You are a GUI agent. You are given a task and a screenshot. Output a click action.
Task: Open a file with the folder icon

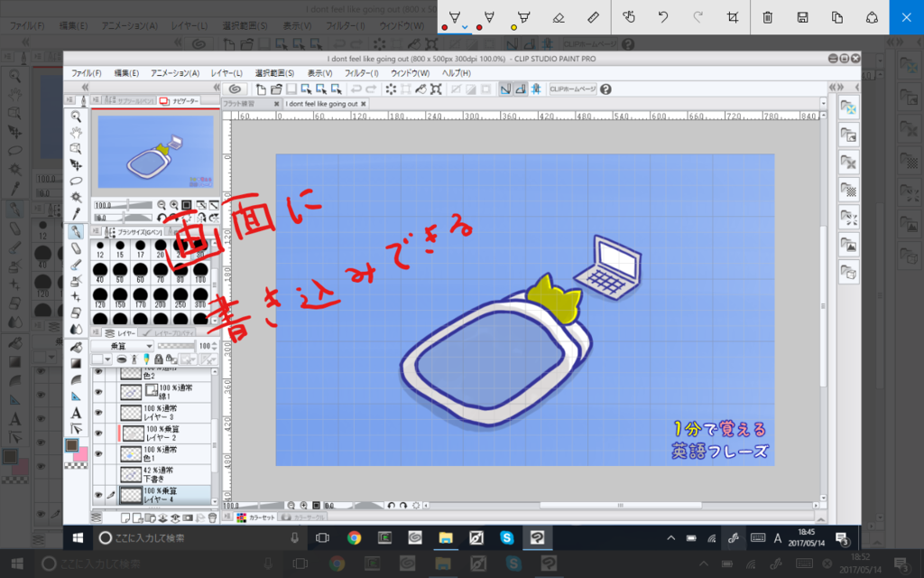pyautogui.click(x=276, y=89)
